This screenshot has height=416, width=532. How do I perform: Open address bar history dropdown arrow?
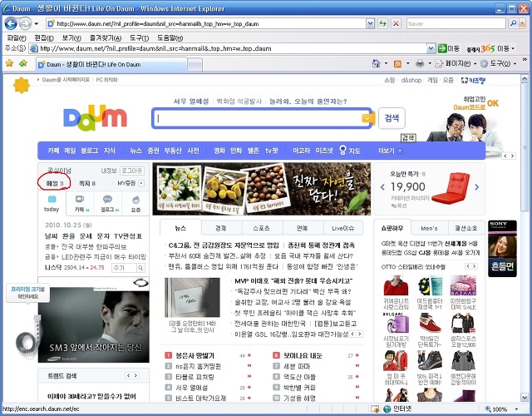pos(370,23)
